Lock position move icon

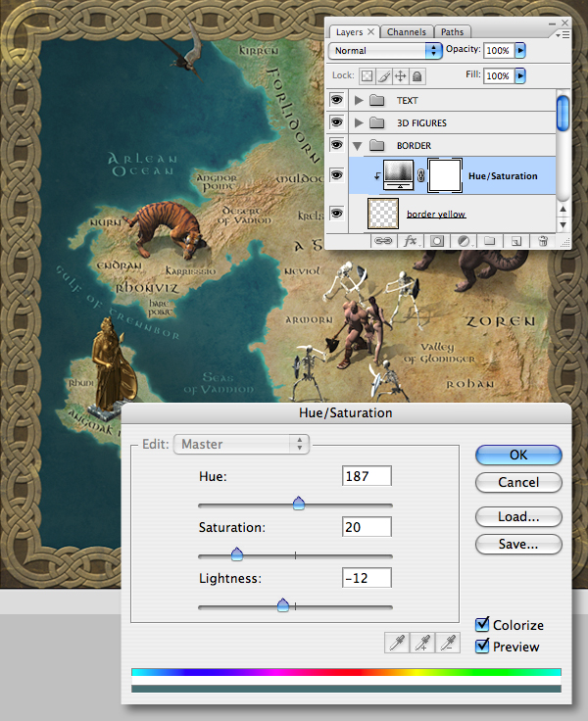[401, 75]
